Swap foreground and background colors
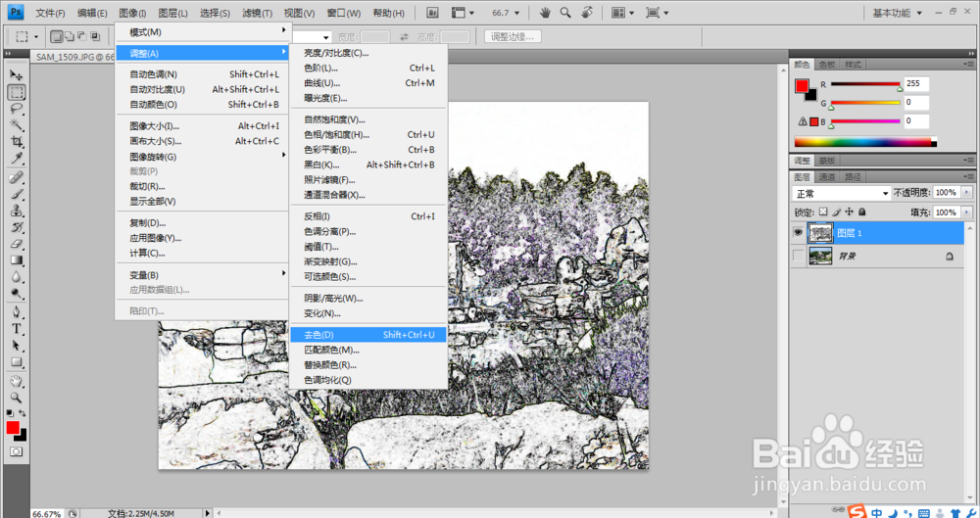 (x=23, y=413)
